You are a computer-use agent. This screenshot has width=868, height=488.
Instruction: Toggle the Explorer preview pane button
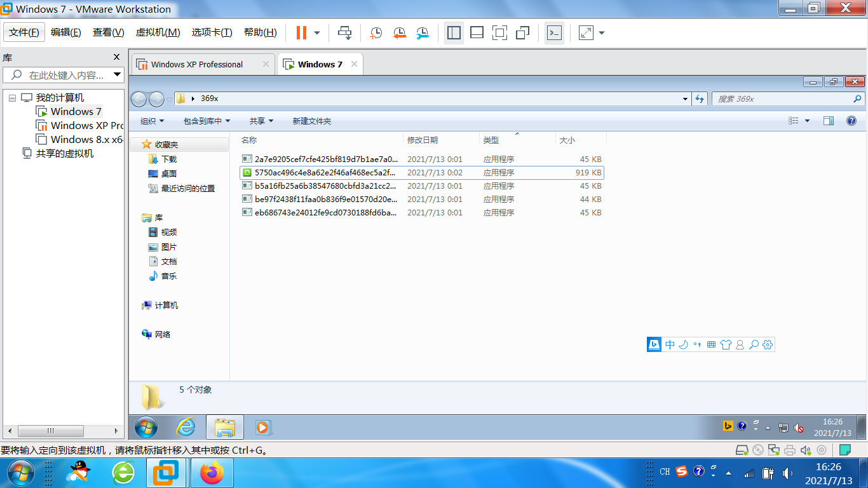point(829,121)
